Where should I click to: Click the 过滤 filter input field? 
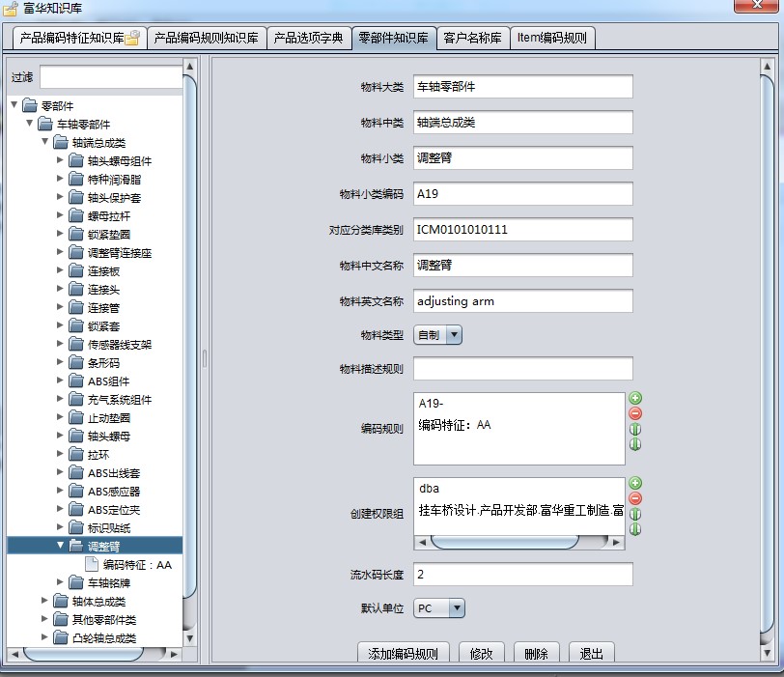tap(110, 77)
